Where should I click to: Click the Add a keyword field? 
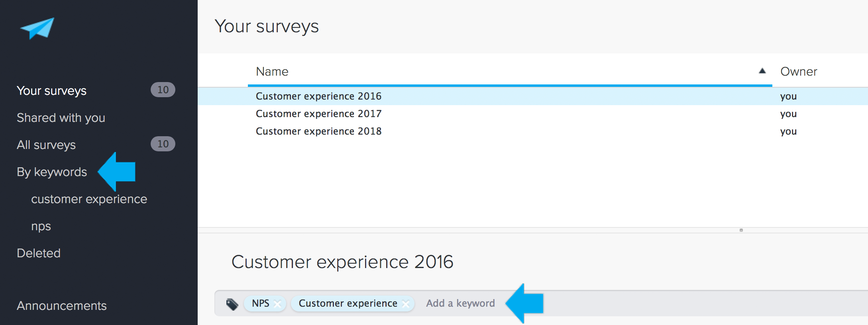click(x=460, y=303)
